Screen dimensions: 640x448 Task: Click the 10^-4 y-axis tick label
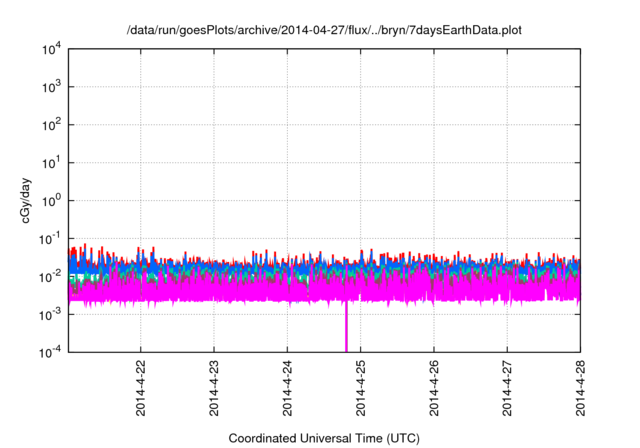tap(49, 351)
